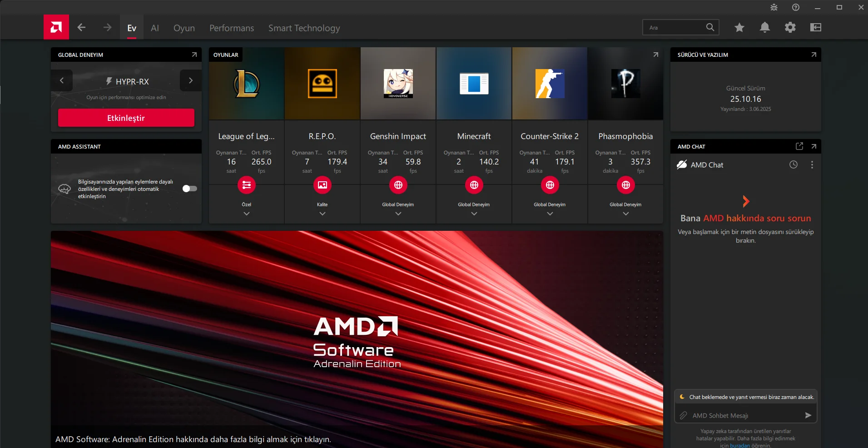The height and width of the screenshot is (448, 868).
Task: Expand R.E.P.O. profile dropdown chevron
Action: tap(322, 214)
